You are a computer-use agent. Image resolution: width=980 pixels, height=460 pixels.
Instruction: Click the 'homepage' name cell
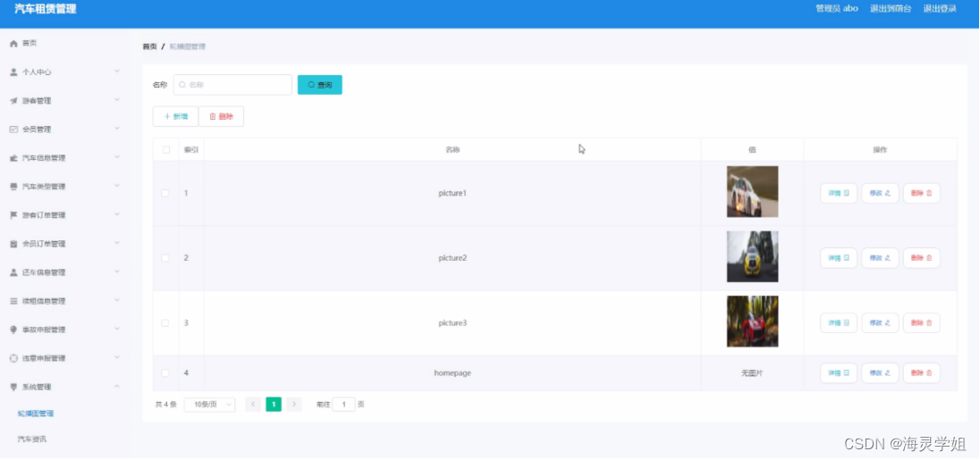point(452,373)
